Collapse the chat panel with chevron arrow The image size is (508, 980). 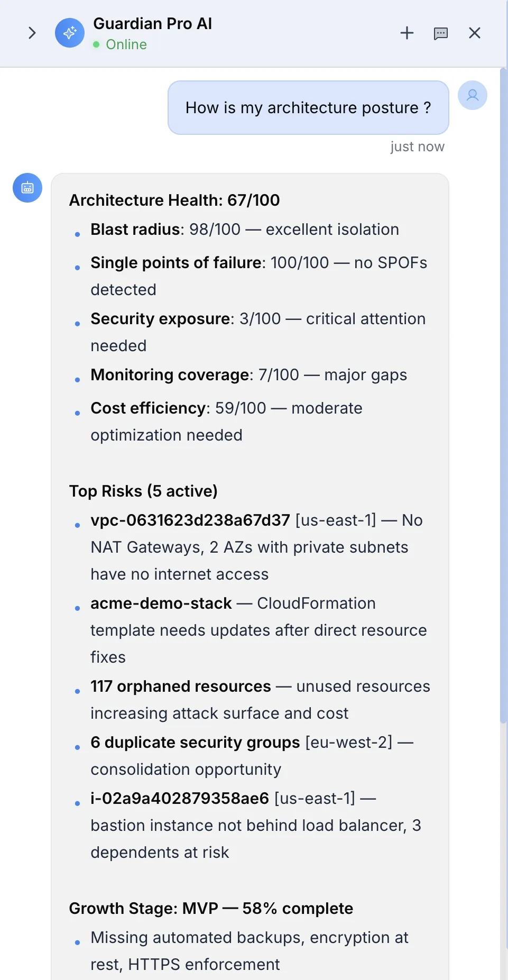click(32, 33)
